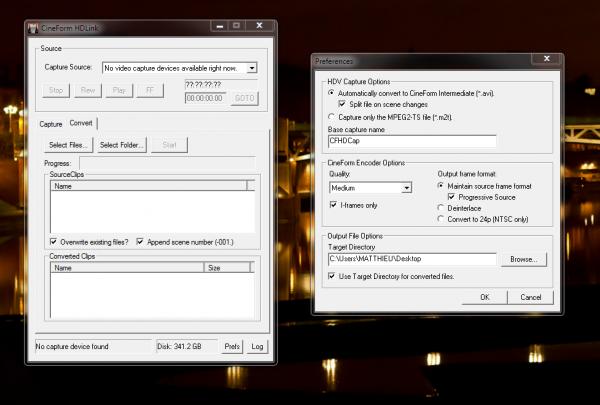Click the Select Files... button
The width and height of the screenshot is (600, 405).
coord(68,145)
